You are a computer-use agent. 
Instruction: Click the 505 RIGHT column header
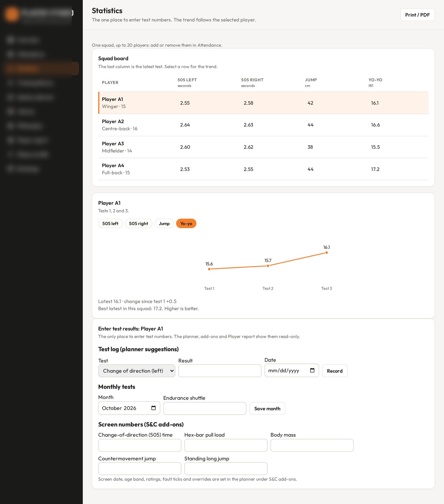pos(252,80)
